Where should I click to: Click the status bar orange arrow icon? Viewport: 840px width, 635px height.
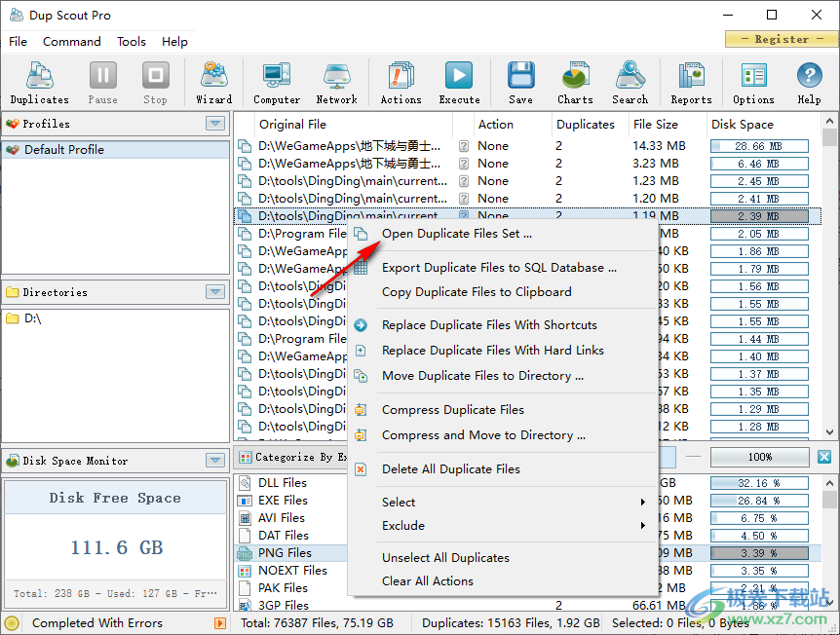click(x=219, y=622)
